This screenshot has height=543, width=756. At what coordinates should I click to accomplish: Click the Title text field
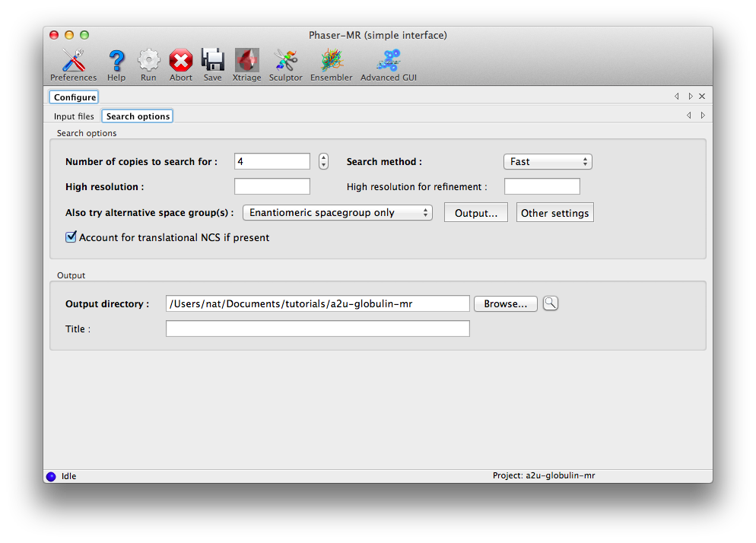[317, 329]
